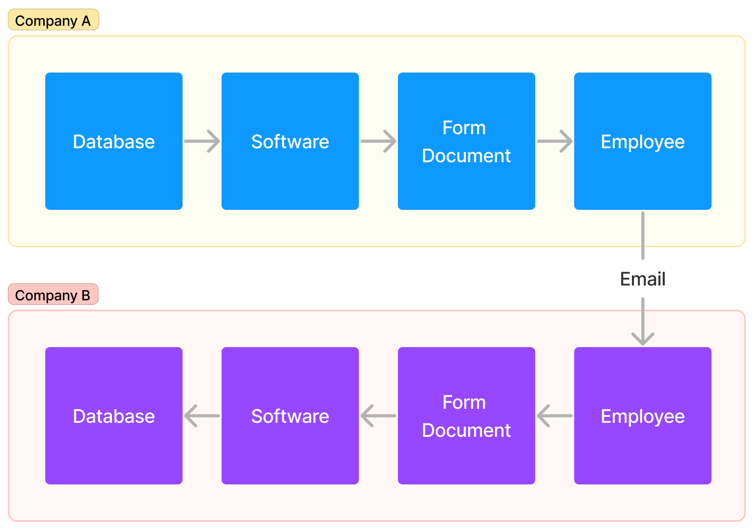Select Company A's blue Employee block
756x532 pixels.
[642, 141]
